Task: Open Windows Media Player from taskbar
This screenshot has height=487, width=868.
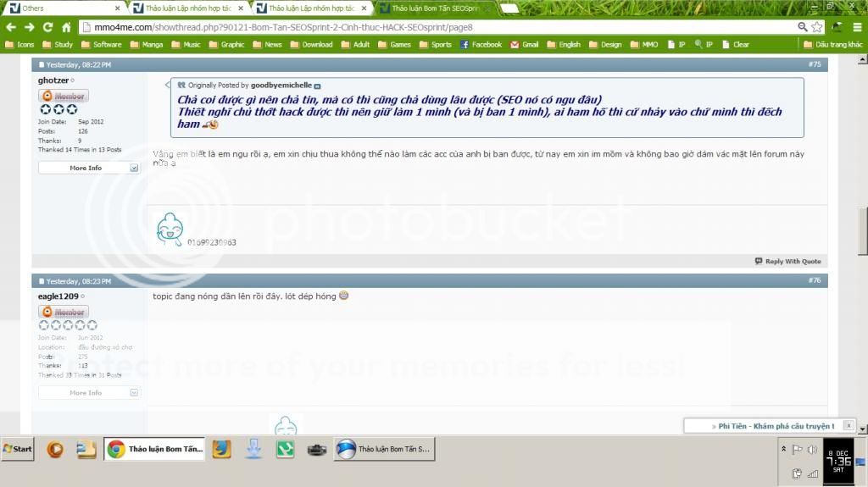Action: pyautogui.click(x=55, y=450)
